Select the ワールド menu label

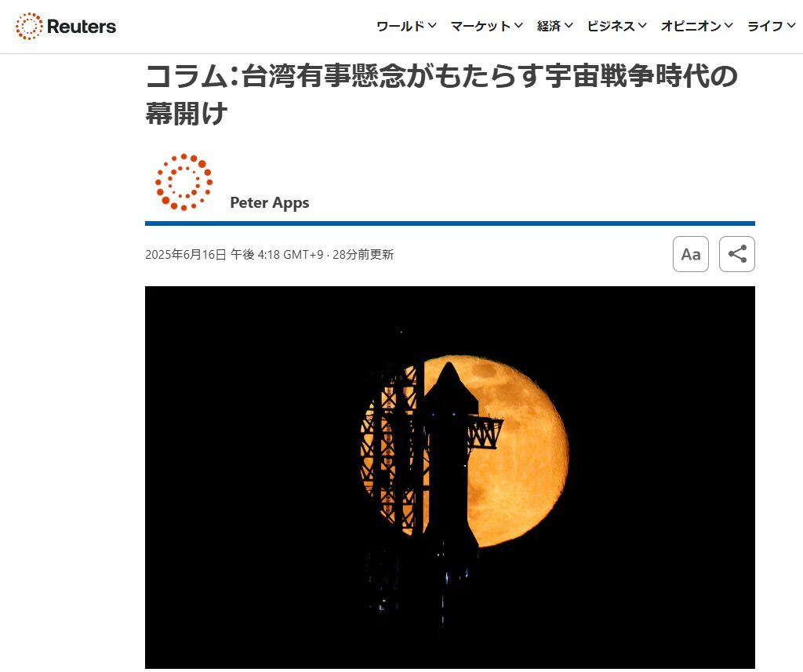(401, 26)
